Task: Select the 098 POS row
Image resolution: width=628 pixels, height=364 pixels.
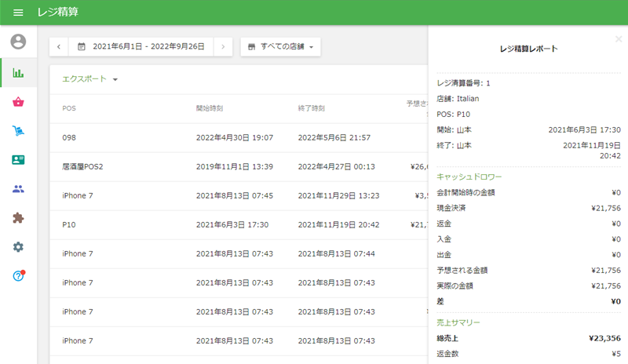Action: click(235, 137)
